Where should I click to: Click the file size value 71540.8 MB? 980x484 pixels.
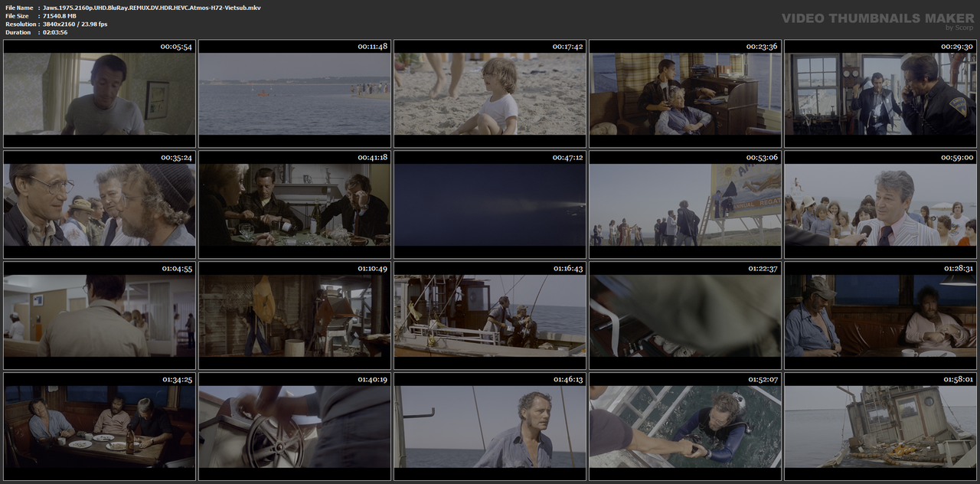pyautogui.click(x=60, y=16)
